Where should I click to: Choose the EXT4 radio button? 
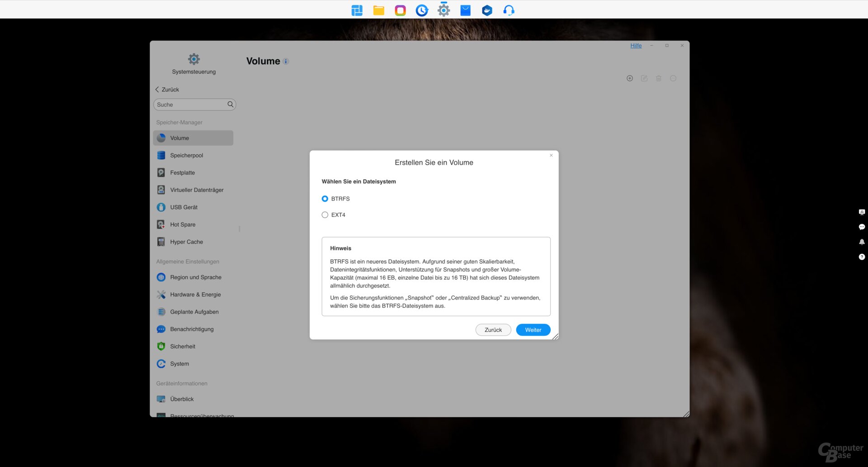coord(325,215)
